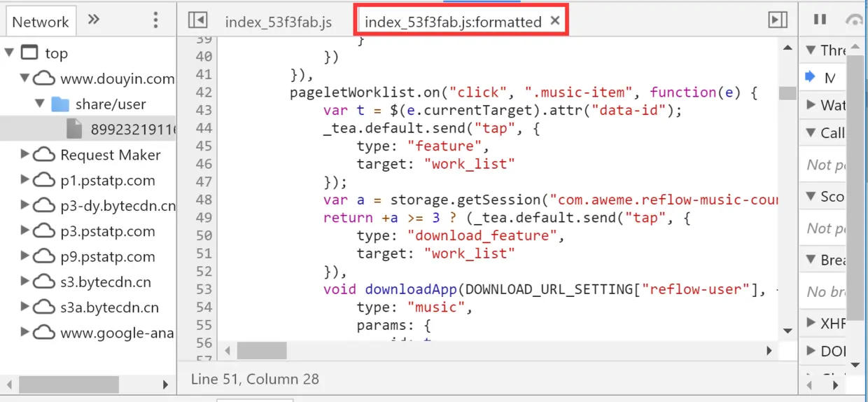The width and height of the screenshot is (868, 402).
Task: Click line number 53 gutter
Action: (204, 289)
